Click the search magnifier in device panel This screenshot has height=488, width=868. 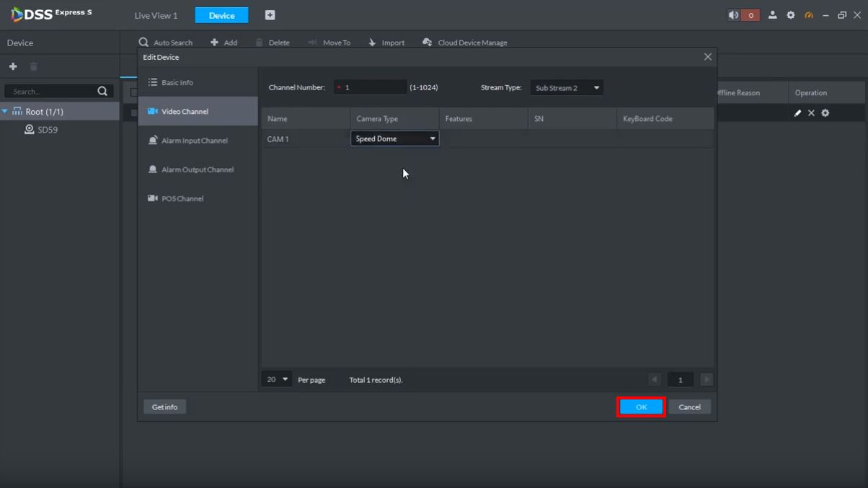tap(102, 92)
